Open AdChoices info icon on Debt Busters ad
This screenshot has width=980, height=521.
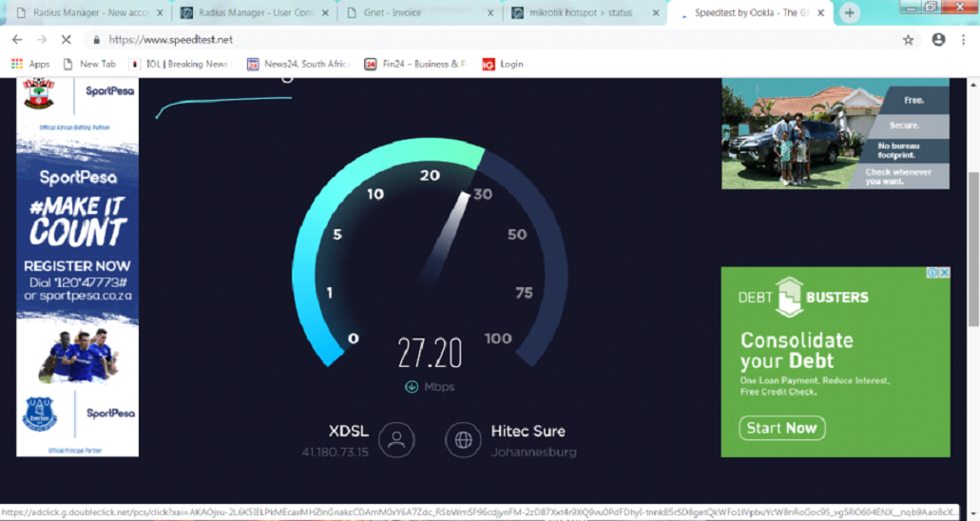tap(932, 273)
